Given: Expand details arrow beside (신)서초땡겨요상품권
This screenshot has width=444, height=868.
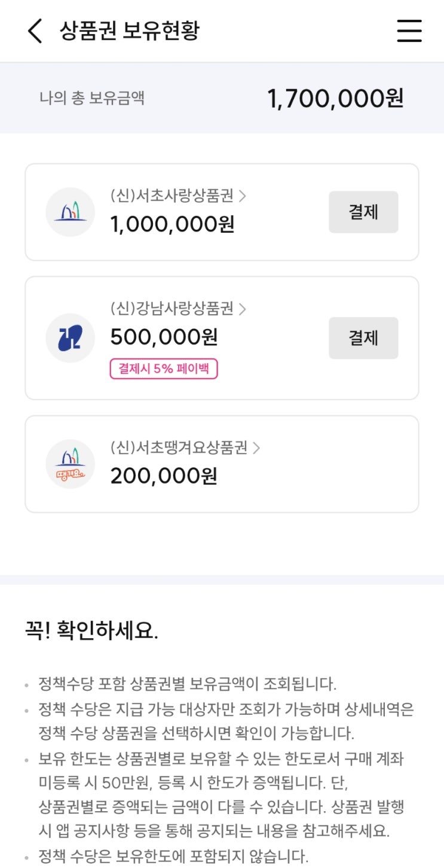Looking at the screenshot, I should [256, 448].
